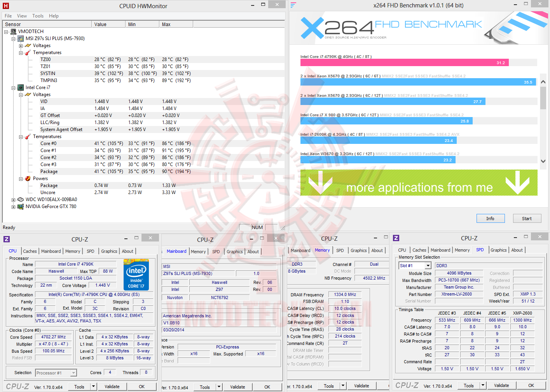Click the WDC WD10EALX hard drive icon
The width and height of the screenshot is (550, 392).
click(21, 199)
